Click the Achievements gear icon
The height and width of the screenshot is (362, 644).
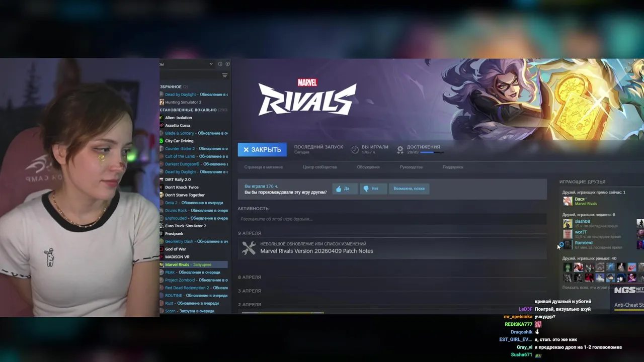[x=400, y=150]
